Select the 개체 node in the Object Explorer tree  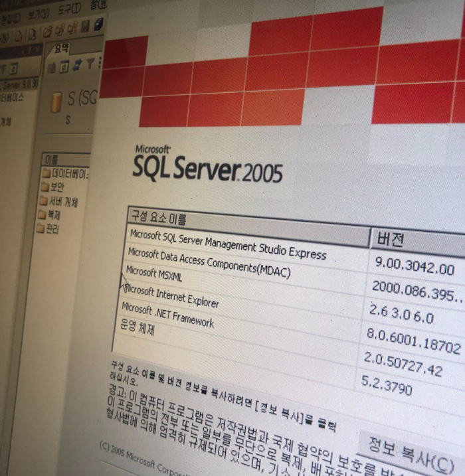click(x=6, y=121)
